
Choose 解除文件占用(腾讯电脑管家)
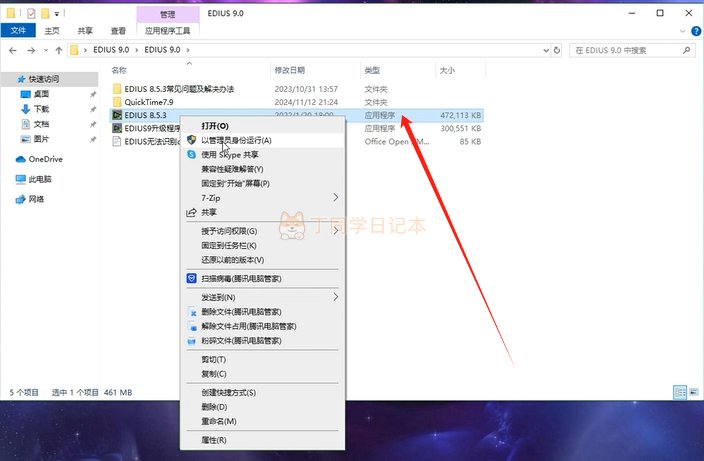[263, 326]
